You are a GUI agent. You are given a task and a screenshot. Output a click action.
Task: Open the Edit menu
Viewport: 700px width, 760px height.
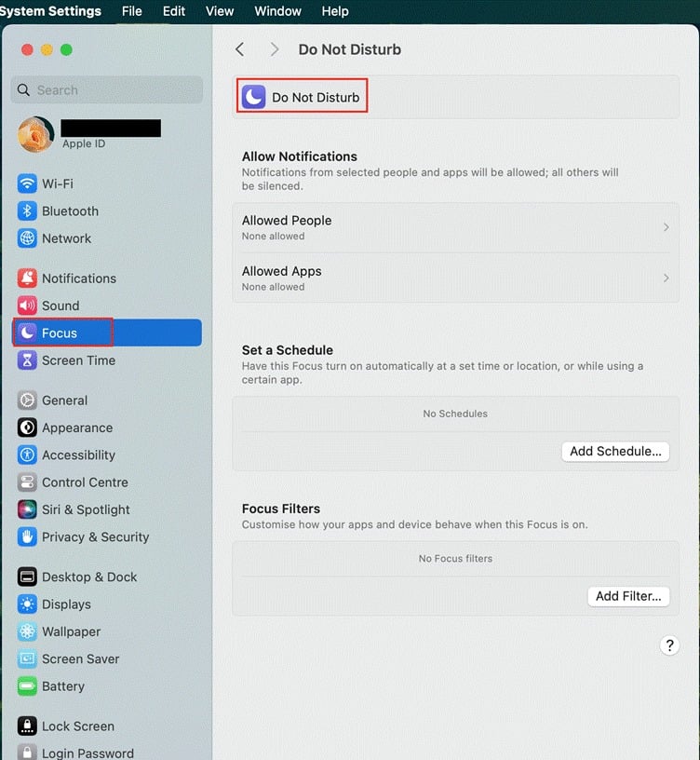(174, 11)
